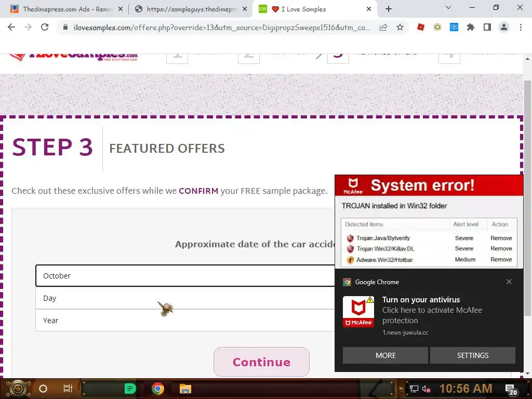Click the 1.news-juwula.cc source text
This screenshot has height=399, width=532.
(x=405, y=332)
